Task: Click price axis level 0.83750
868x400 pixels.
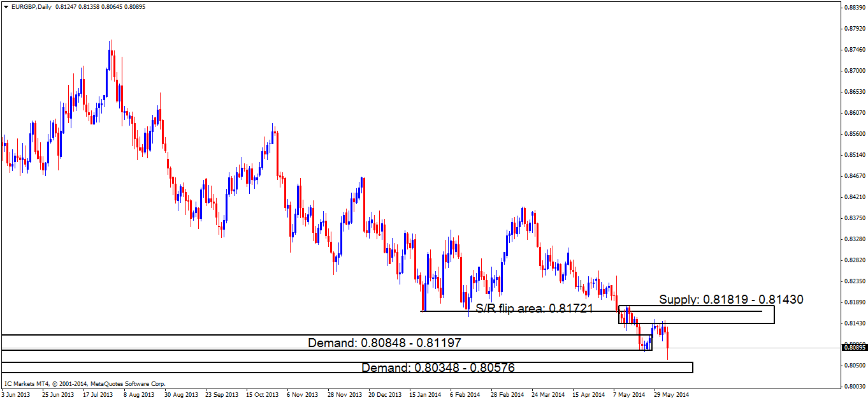Action: pos(854,218)
